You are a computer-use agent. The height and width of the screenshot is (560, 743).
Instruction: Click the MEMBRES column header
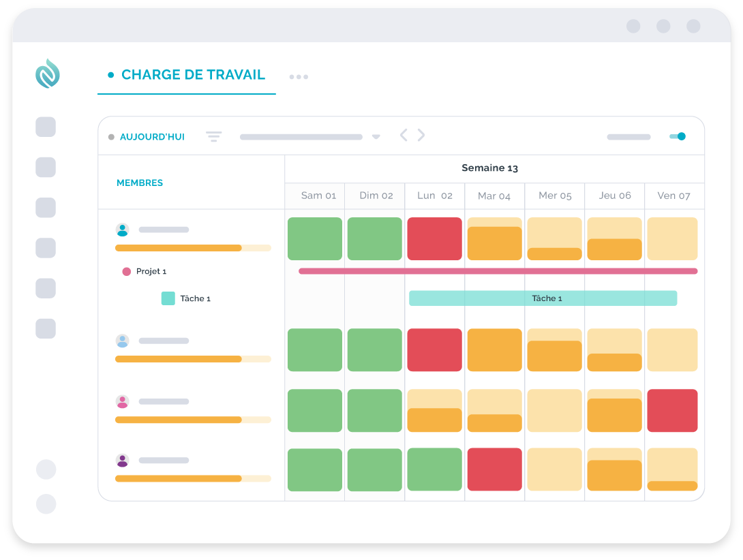[140, 183]
